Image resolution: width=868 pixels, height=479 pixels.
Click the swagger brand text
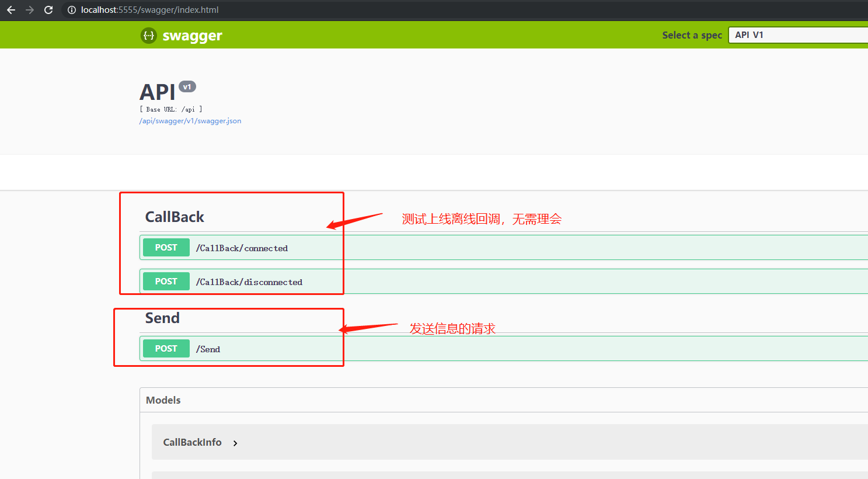pos(192,36)
